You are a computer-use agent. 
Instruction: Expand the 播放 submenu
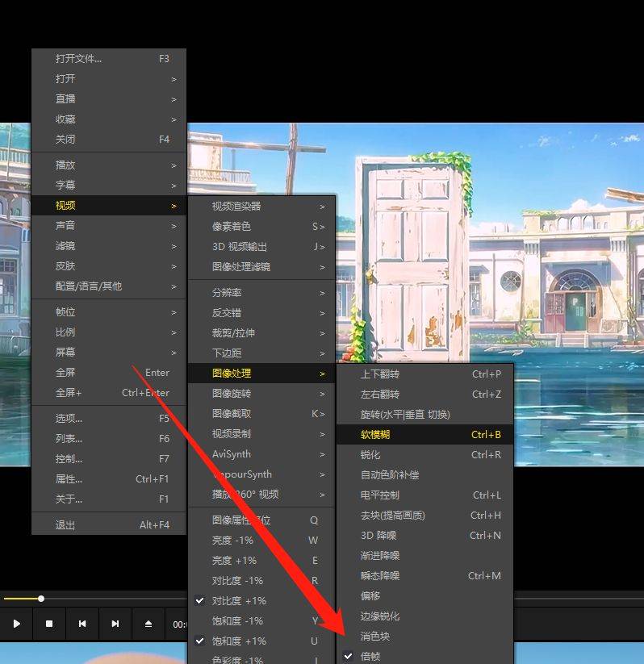tap(109, 165)
